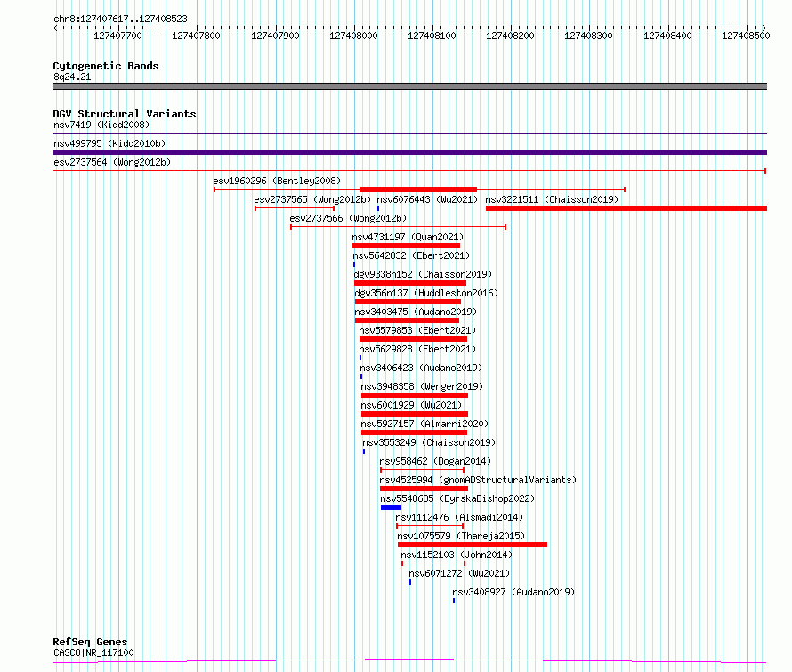Click the nsv7419 (Kidd2008) variant label

[x=101, y=125]
